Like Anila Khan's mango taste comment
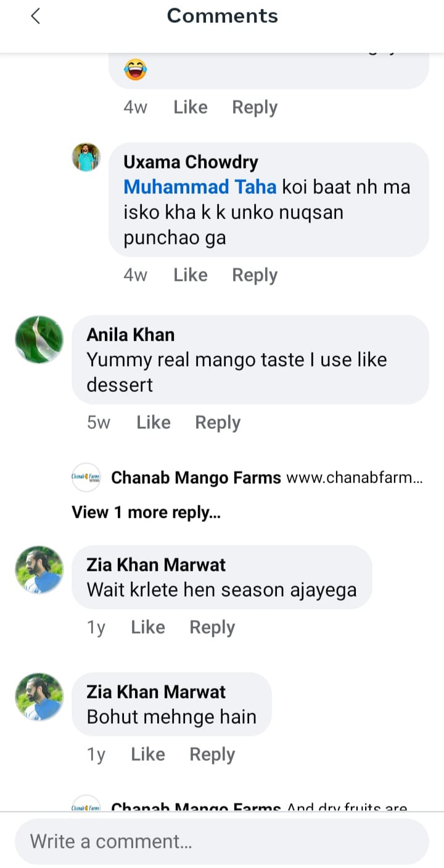 click(x=153, y=423)
